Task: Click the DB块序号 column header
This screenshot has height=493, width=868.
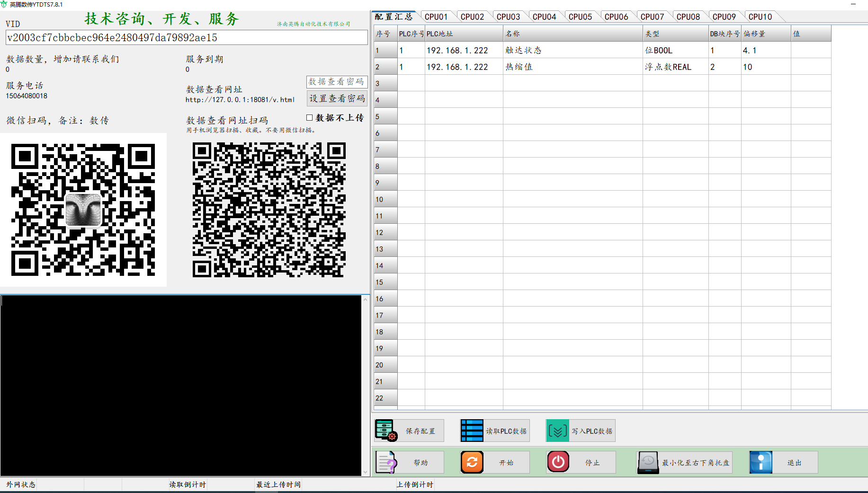Action: click(725, 34)
